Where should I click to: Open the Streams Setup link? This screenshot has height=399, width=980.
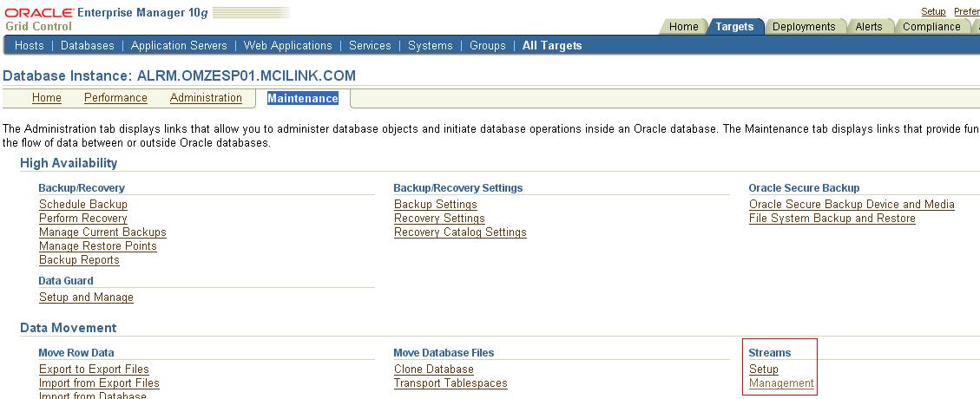(x=764, y=369)
